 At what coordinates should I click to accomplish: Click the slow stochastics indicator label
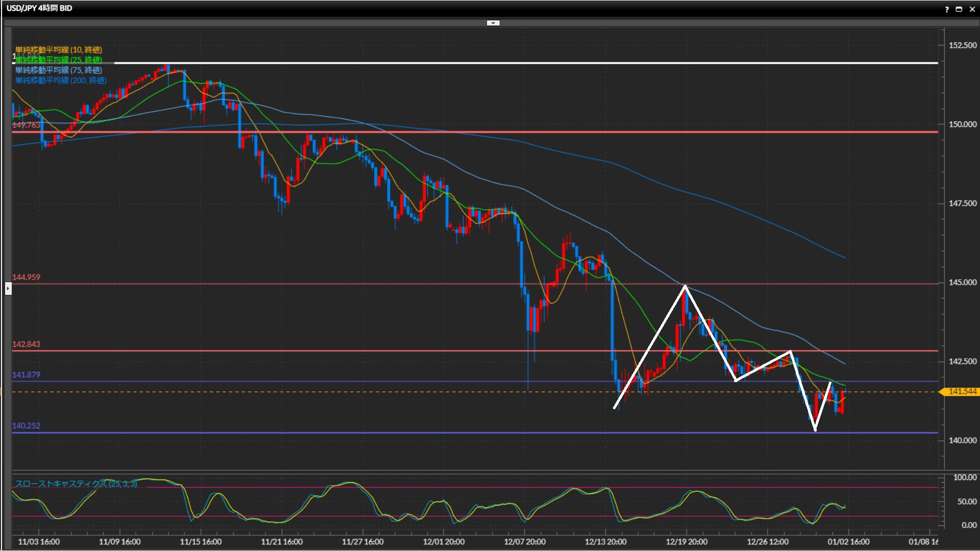pos(76,483)
